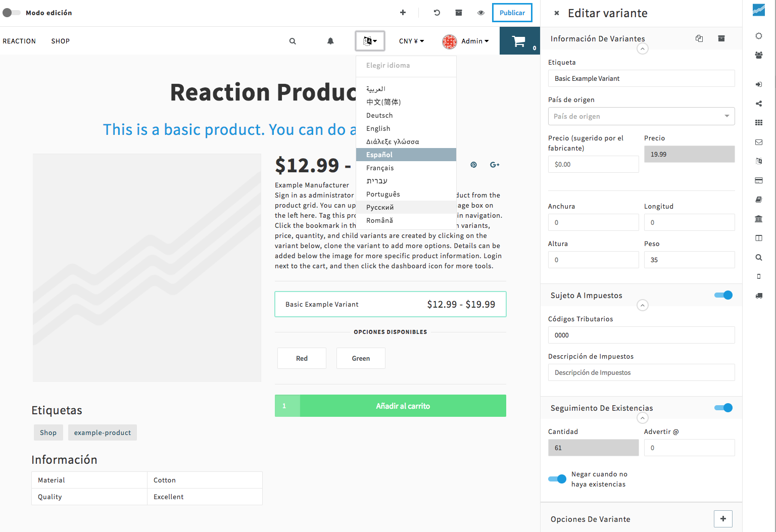Open the CNY ¥ currency dropdown

point(411,41)
